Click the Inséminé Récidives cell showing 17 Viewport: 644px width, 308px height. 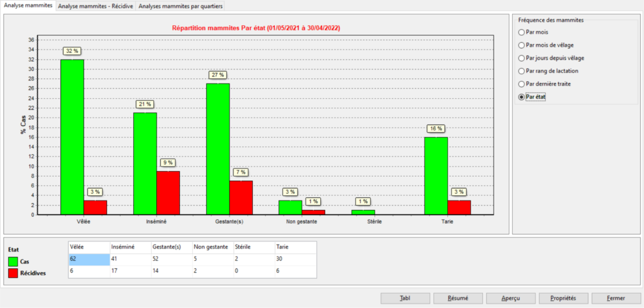(x=129, y=272)
